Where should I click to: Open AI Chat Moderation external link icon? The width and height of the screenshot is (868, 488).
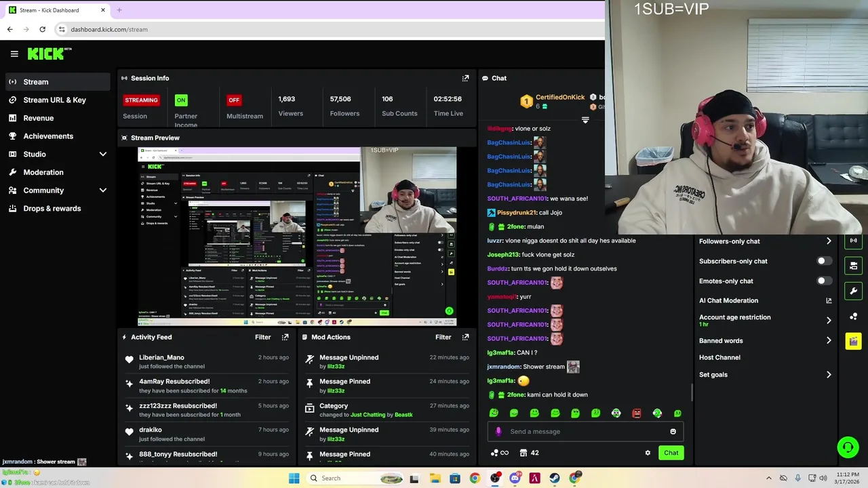tap(829, 300)
